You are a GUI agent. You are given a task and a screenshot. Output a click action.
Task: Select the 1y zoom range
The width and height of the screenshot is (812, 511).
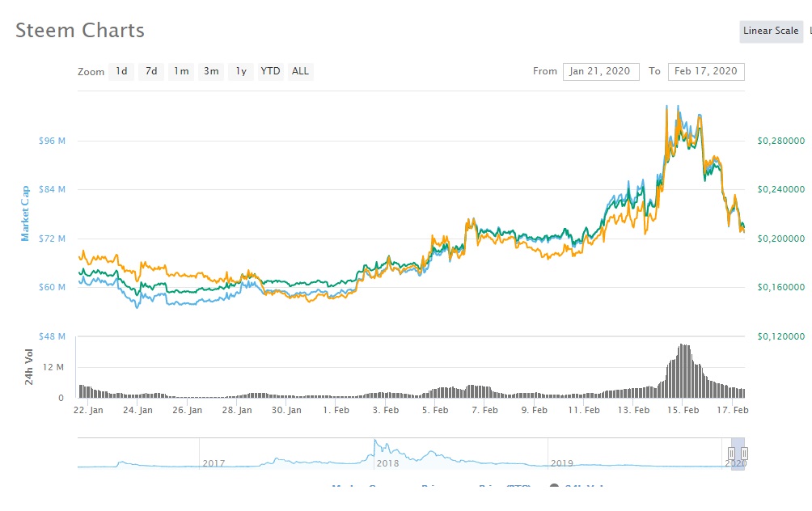click(241, 71)
